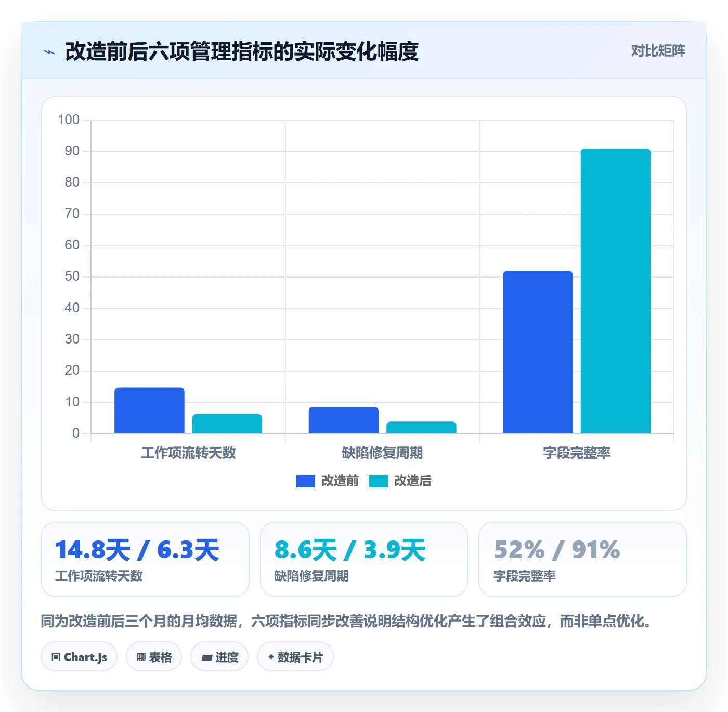This screenshot has width=728, height=712.
Task: Click the 对比矩阵 label in header
Action: tap(658, 51)
